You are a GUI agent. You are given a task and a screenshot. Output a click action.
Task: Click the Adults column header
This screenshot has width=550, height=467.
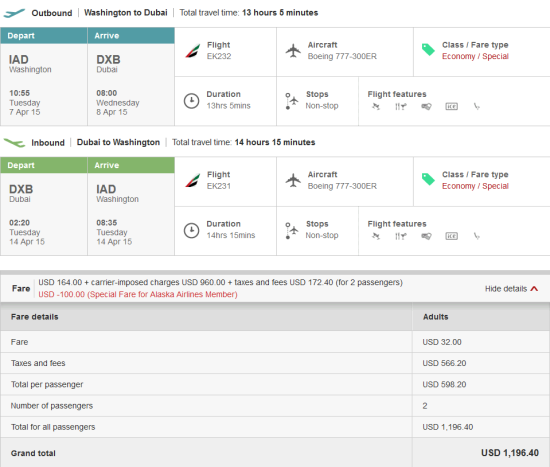pyautogui.click(x=435, y=317)
